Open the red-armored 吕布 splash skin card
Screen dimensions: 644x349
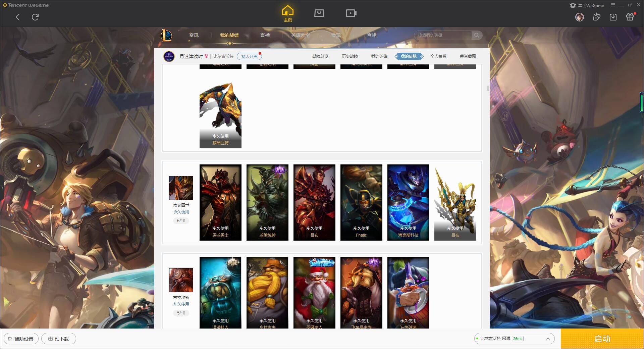pyautogui.click(x=314, y=202)
